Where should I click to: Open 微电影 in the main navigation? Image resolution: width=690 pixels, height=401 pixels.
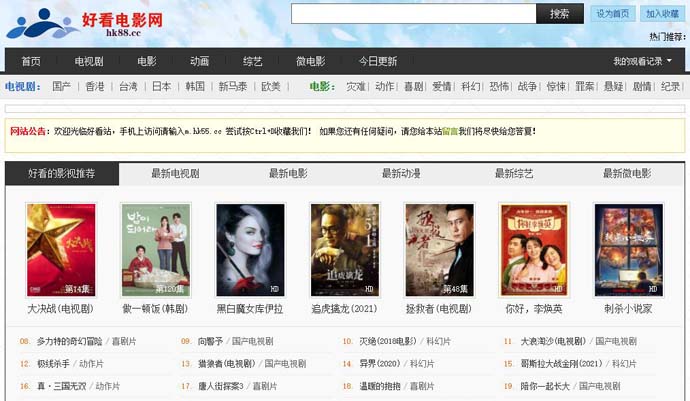click(x=311, y=61)
